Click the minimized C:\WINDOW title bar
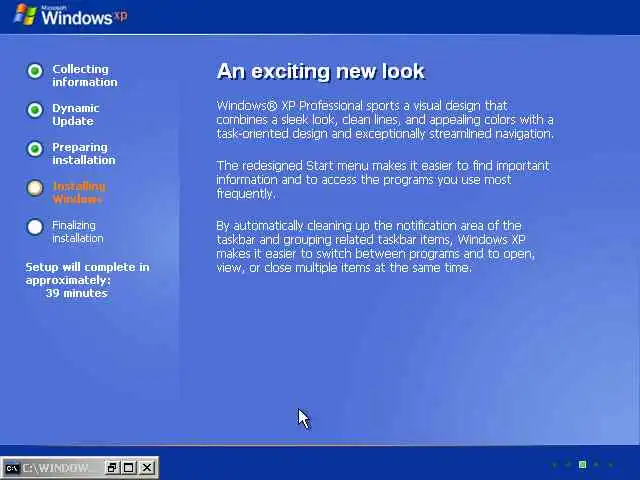 click(x=80, y=468)
